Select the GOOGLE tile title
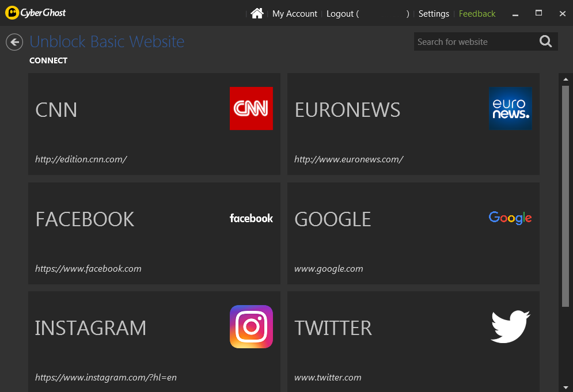The height and width of the screenshot is (392, 573). (x=332, y=219)
